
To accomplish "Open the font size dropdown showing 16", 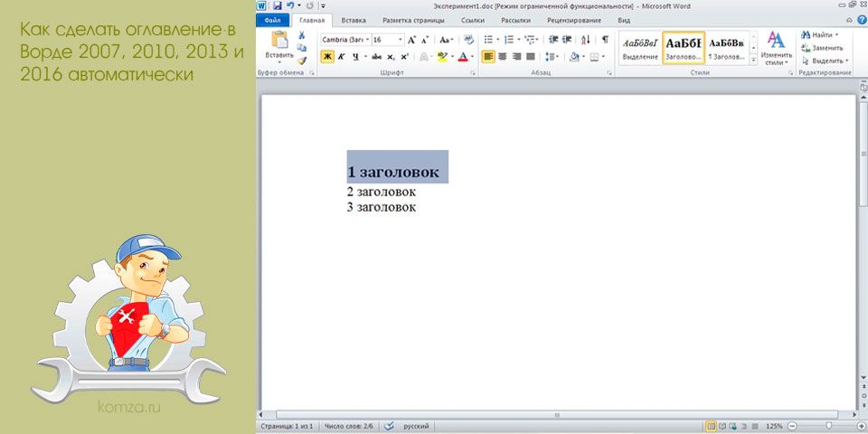I will (x=388, y=40).
